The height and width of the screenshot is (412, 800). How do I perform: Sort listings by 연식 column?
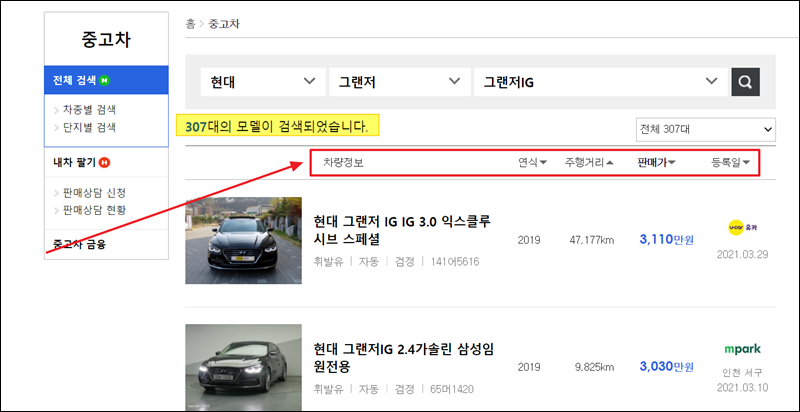(x=533, y=163)
